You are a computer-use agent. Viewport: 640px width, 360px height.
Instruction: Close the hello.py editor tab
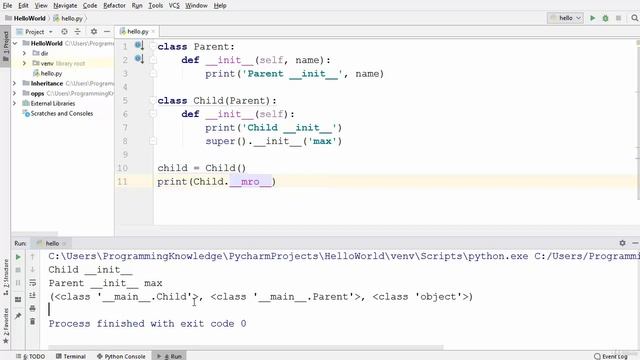point(153,31)
